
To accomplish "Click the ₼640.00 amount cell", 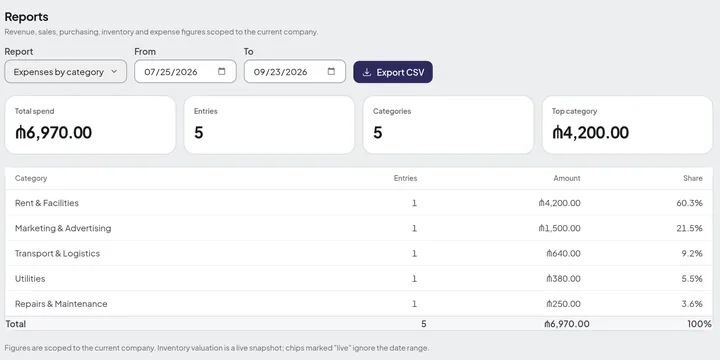I will pos(563,253).
